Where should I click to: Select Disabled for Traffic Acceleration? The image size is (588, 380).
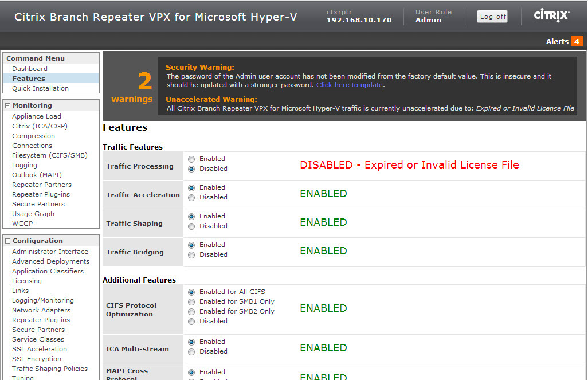pos(191,197)
